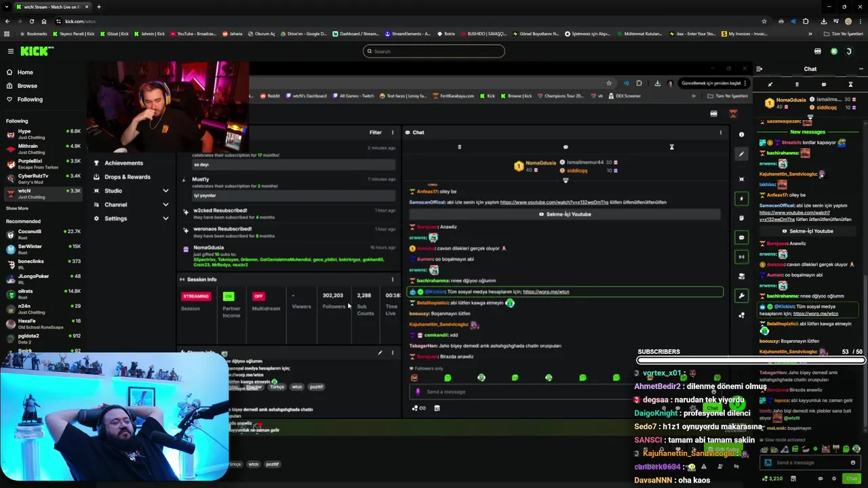Click hourglass icon in chat toolbar

point(850,85)
